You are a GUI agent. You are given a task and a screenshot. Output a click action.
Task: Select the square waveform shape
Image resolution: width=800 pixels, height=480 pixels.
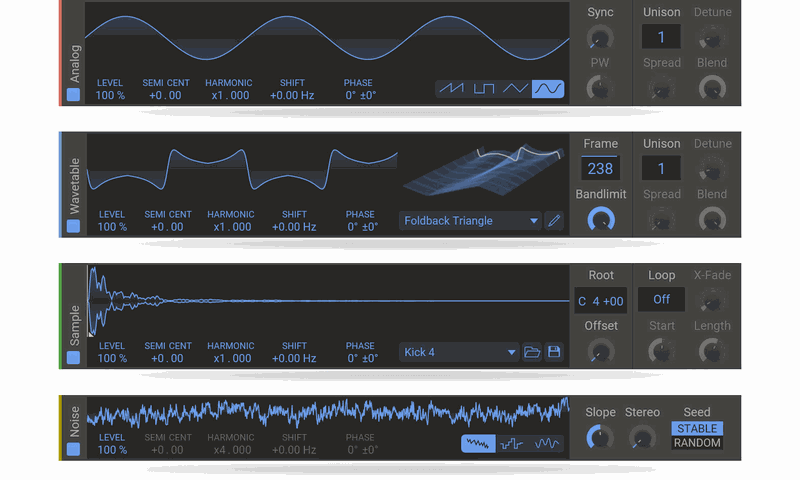[484, 88]
